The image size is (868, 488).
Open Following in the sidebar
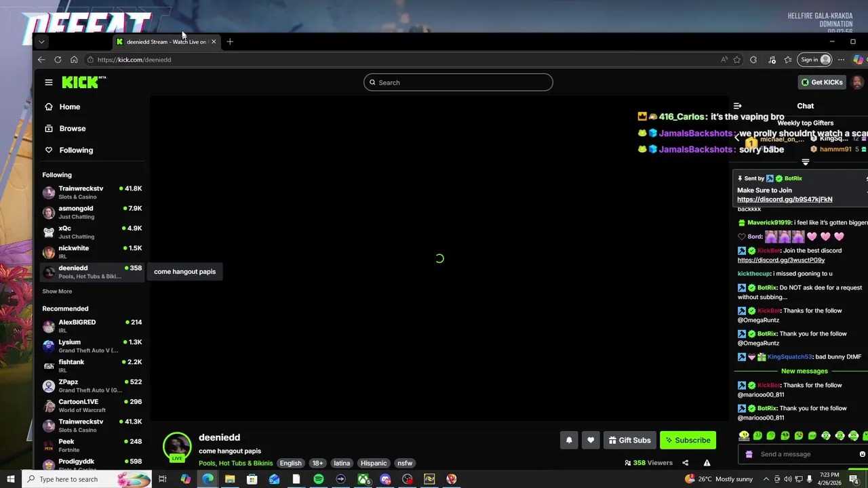coord(76,150)
